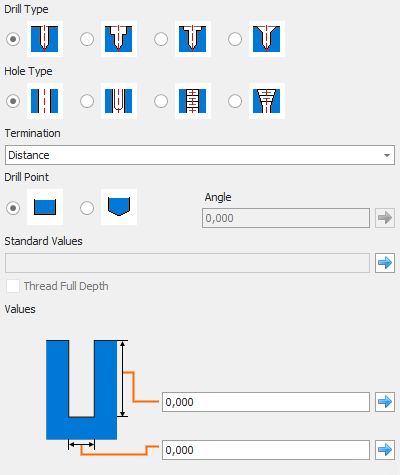Click the hole diameter value input field
This screenshot has width=400, height=475.
266,450
